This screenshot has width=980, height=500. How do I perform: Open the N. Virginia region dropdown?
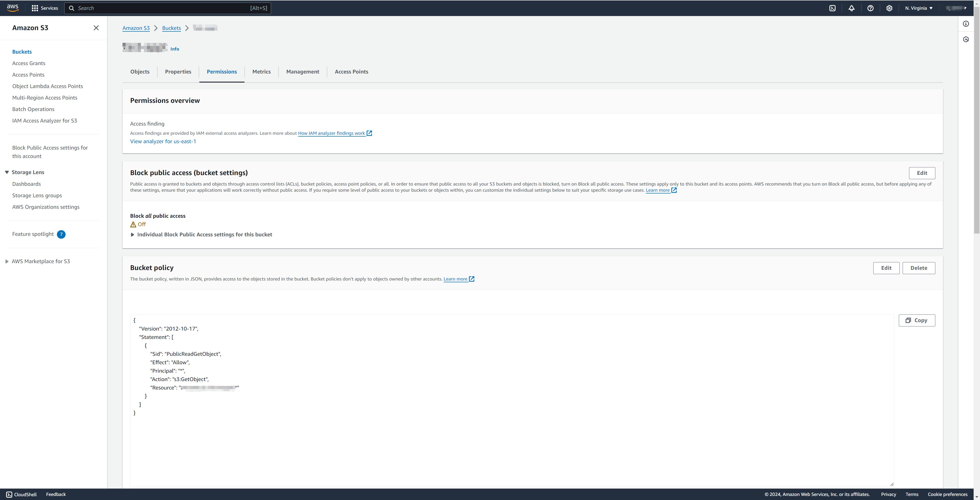click(x=918, y=8)
